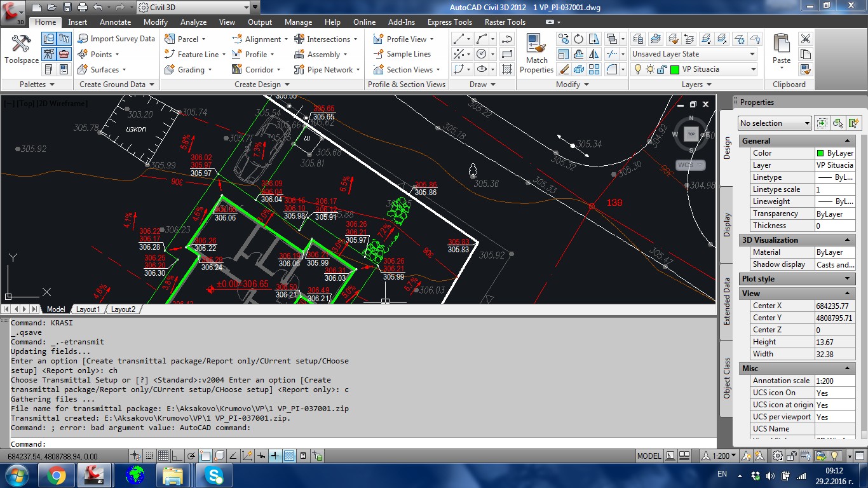This screenshot has width=868, height=488.
Task: Toggle Polar Tracking in status bar
Action: pos(191,456)
